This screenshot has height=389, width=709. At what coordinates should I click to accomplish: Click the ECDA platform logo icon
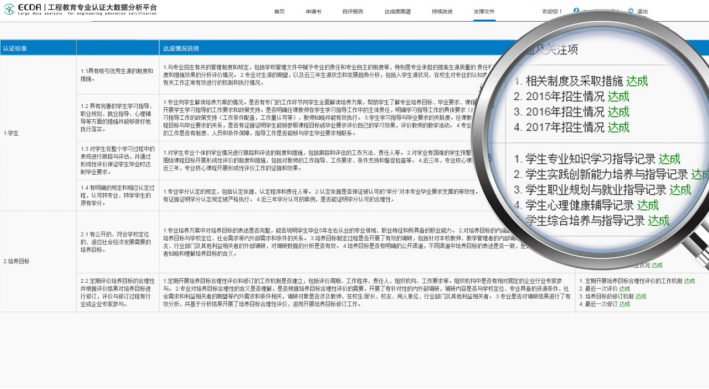tap(9, 9)
